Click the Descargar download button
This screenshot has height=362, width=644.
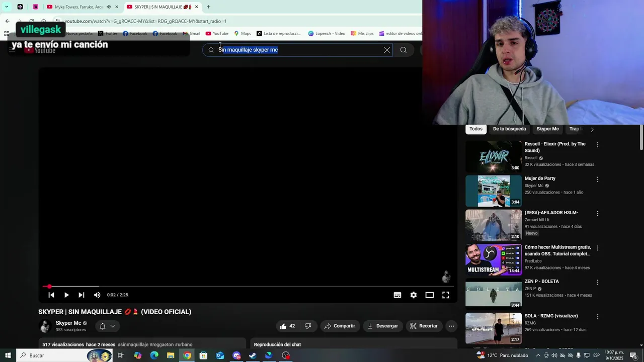[x=383, y=326]
